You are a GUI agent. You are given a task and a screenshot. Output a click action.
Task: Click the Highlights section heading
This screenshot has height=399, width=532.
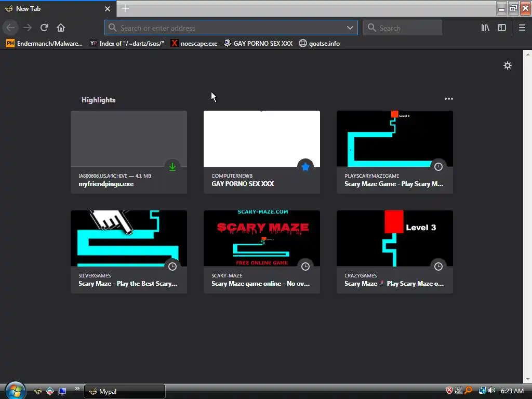pyautogui.click(x=98, y=100)
